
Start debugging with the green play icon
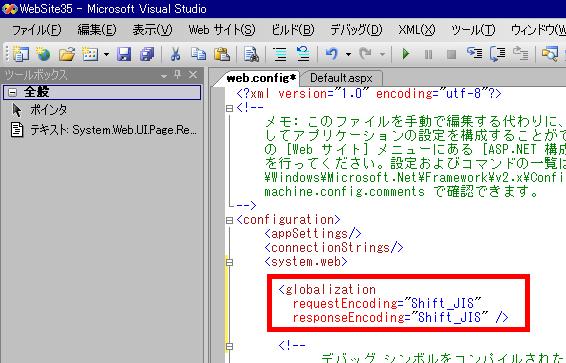(406, 54)
